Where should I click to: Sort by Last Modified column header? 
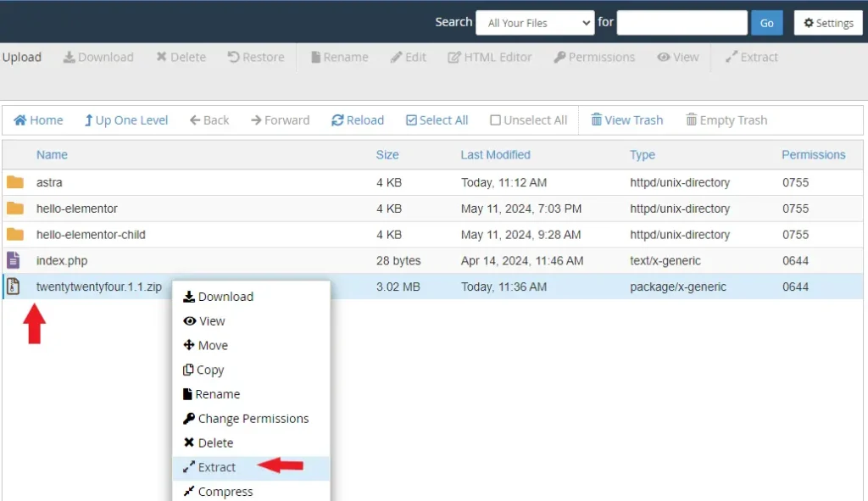(495, 155)
